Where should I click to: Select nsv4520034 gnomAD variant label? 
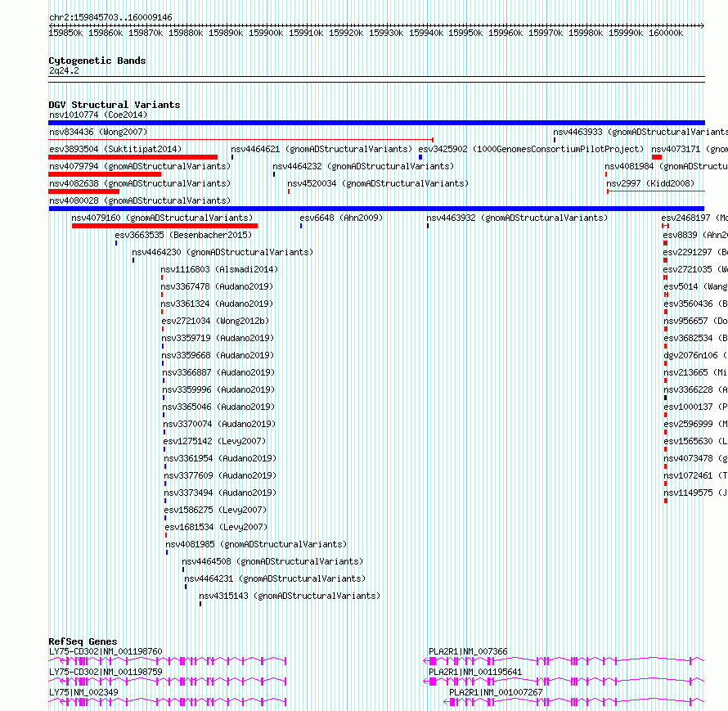pos(378,183)
